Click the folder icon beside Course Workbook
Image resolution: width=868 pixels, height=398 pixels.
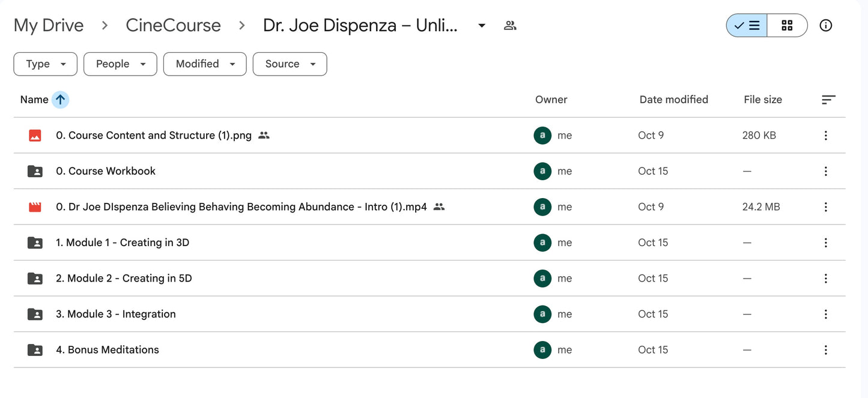tap(34, 170)
